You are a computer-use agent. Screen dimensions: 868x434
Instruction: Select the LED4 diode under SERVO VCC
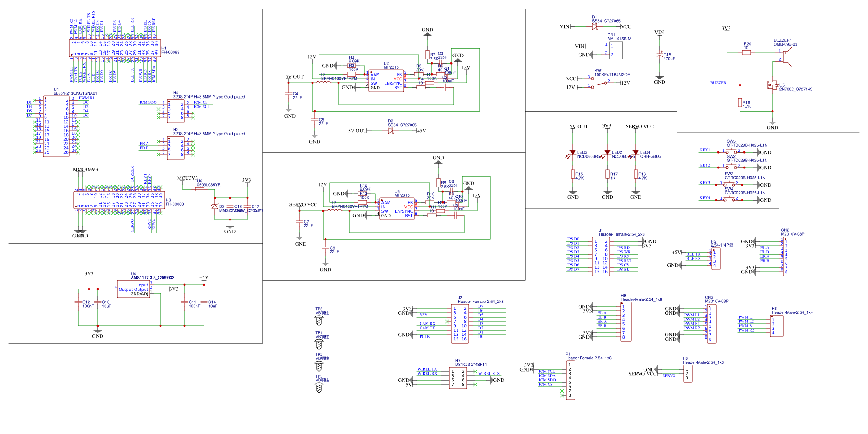pos(636,153)
